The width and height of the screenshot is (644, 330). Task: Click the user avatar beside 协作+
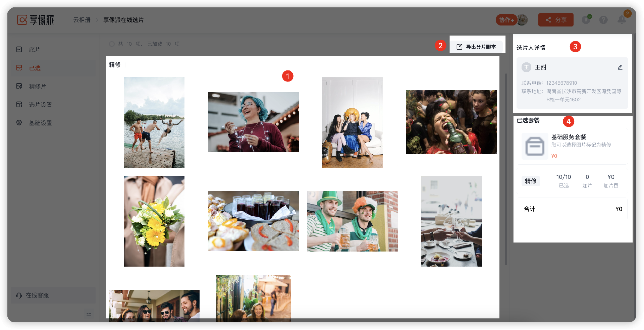[x=523, y=20]
